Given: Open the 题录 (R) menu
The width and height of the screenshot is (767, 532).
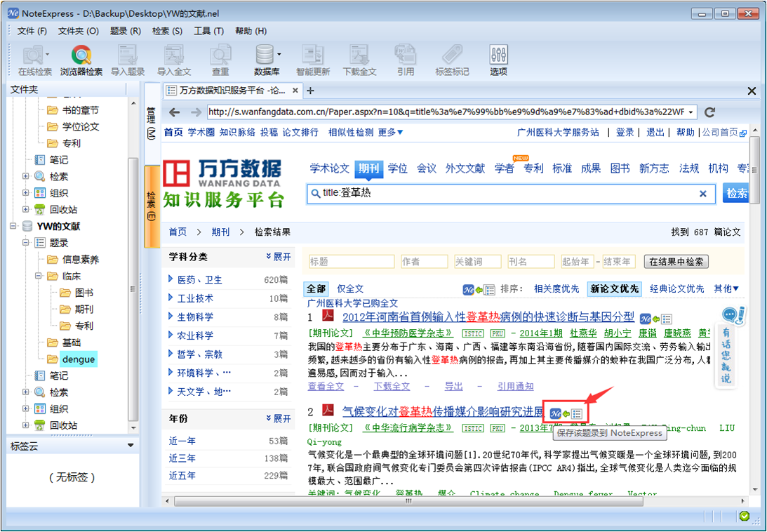Looking at the screenshot, I should coord(125,31).
